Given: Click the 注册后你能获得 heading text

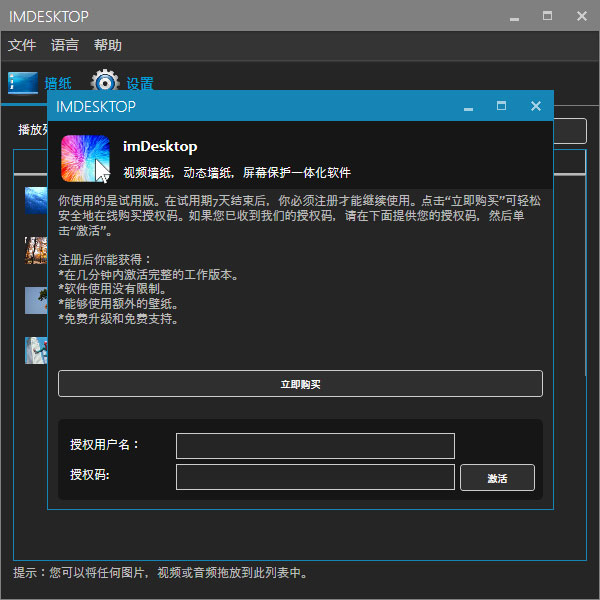Looking at the screenshot, I should (x=104, y=259).
